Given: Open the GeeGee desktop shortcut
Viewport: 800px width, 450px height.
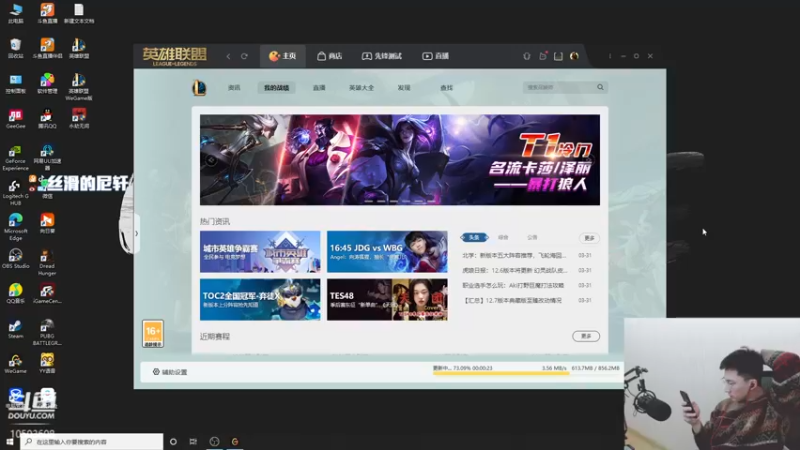Looking at the screenshot, I should (x=15, y=118).
